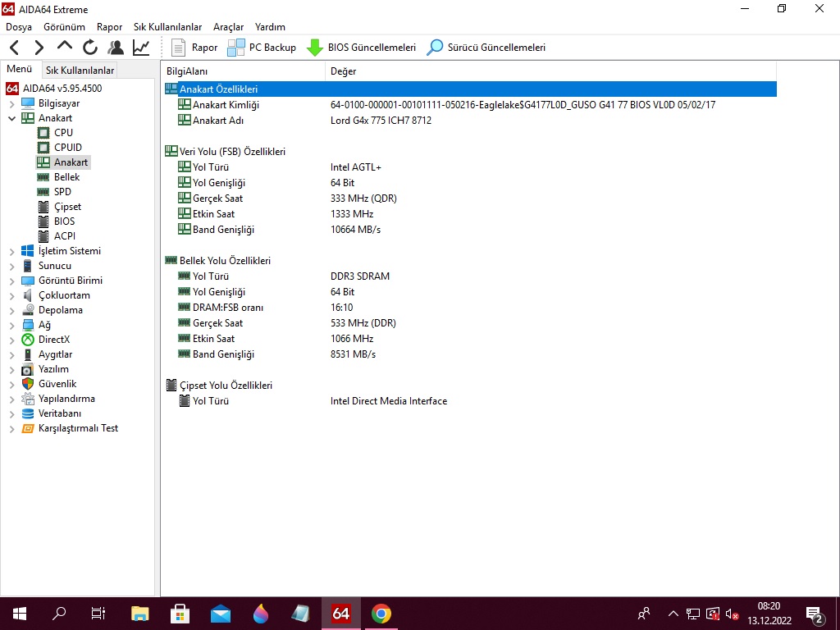Viewport: 840px width, 630px height.
Task: Go back with the left arrow button
Action: (x=15, y=48)
